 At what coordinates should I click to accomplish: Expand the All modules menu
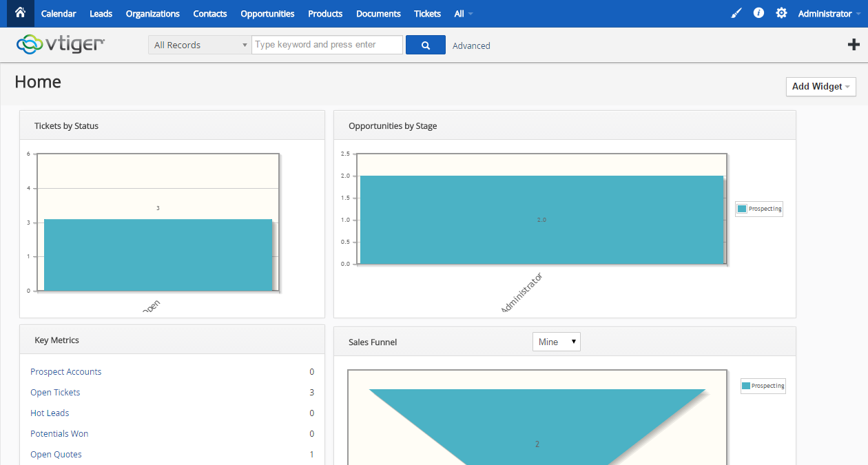tap(464, 14)
